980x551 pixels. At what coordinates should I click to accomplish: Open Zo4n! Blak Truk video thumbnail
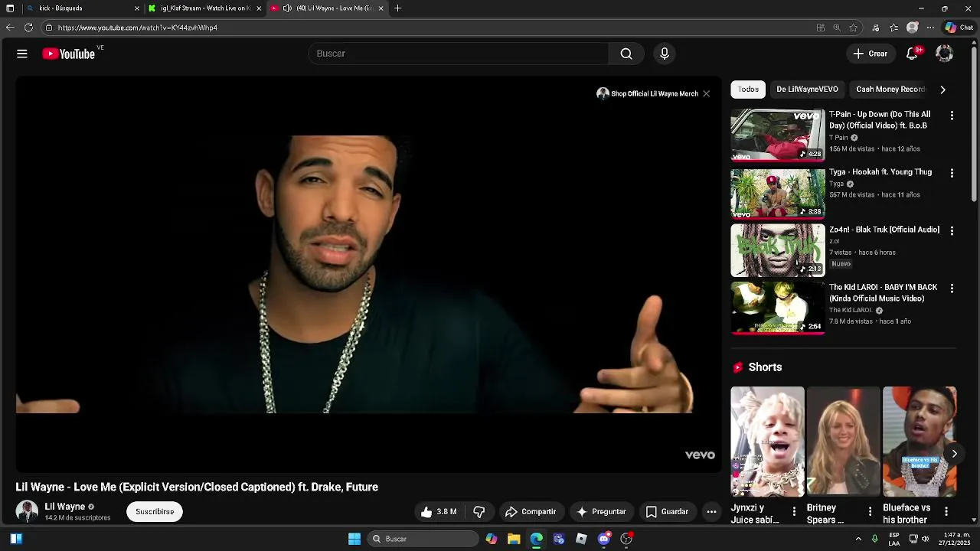778,250
